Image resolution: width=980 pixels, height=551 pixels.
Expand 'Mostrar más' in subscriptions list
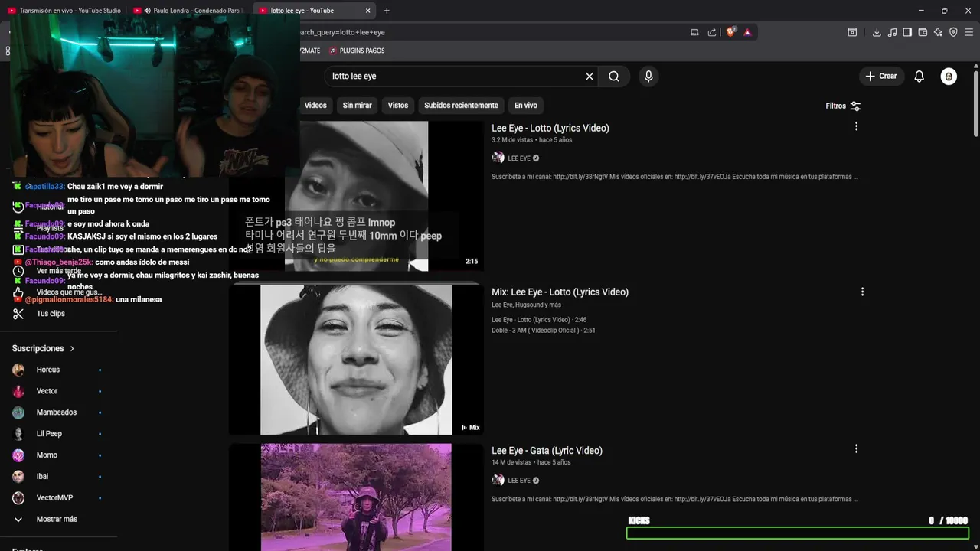(x=58, y=519)
